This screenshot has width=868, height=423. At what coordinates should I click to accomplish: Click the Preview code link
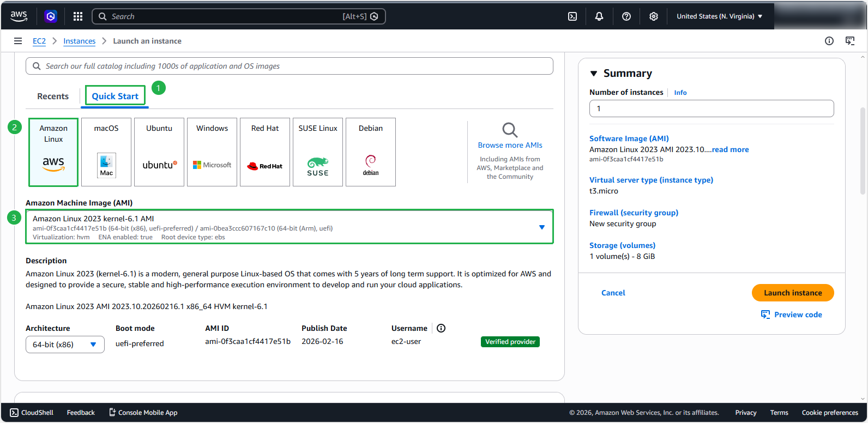pyautogui.click(x=798, y=315)
